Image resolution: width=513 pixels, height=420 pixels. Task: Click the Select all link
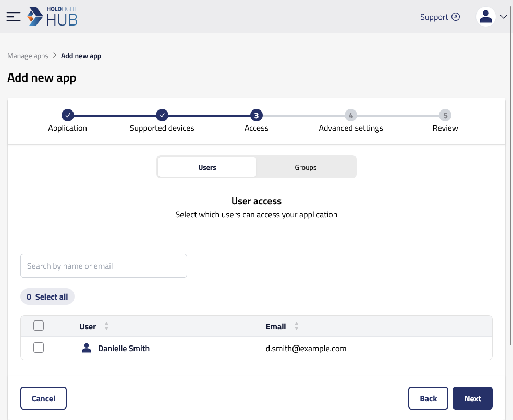pos(52,297)
